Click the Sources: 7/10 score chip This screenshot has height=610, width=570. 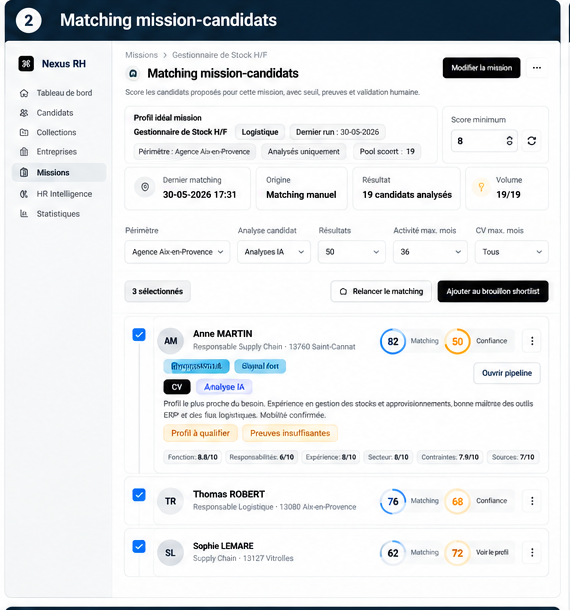click(513, 457)
